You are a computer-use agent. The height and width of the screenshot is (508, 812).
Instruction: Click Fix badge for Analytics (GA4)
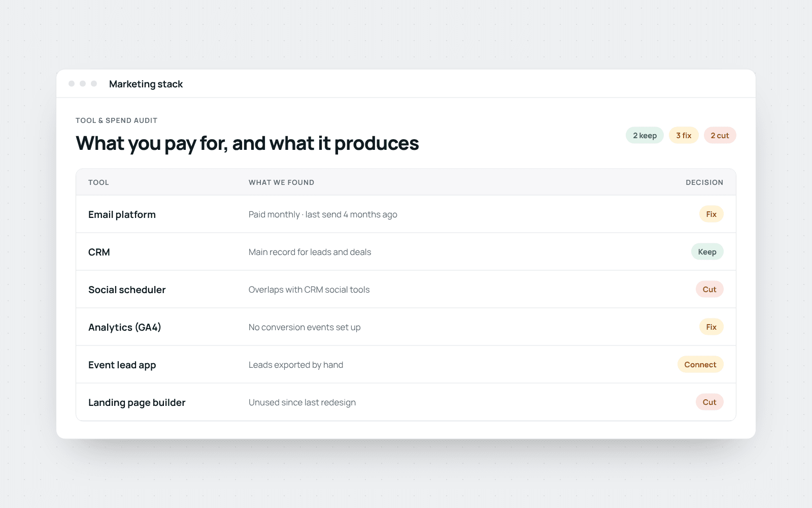click(x=711, y=327)
